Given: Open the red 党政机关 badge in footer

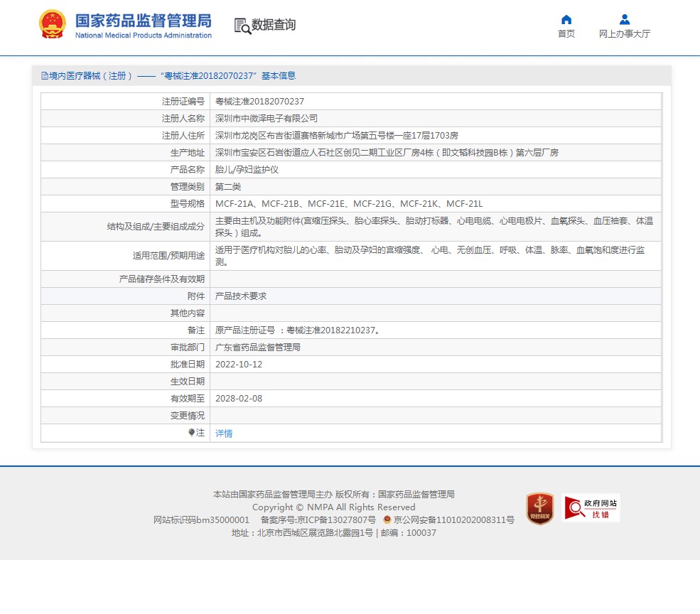Looking at the screenshot, I should pyautogui.click(x=540, y=508).
